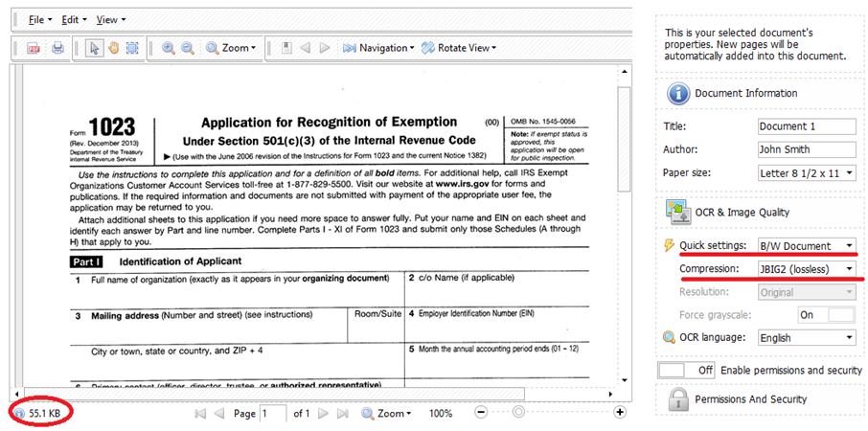Click the vertical scrollbar up arrow
Viewport: 868px width, 431px height.
(625, 72)
